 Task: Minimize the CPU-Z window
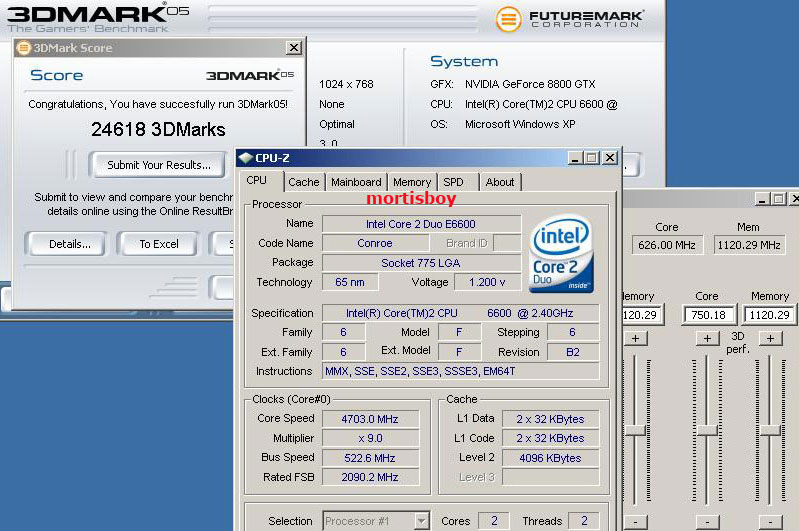575,158
